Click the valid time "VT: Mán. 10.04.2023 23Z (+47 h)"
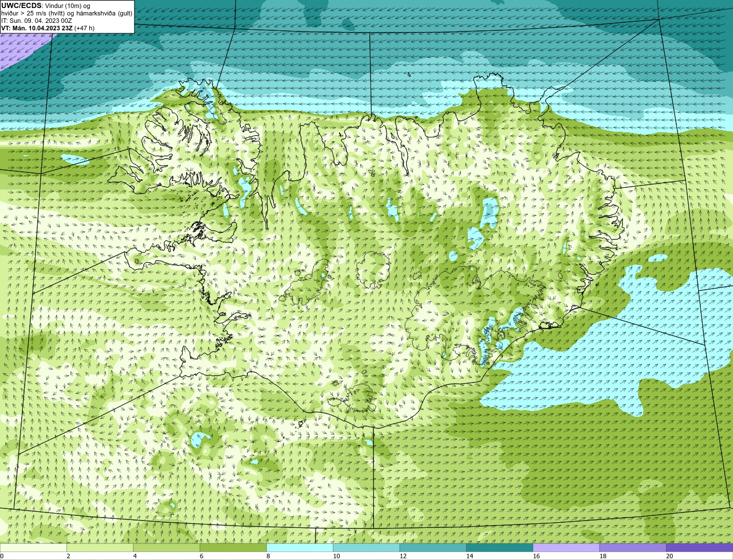The image size is (733, 560). click(x=48, y=28)
